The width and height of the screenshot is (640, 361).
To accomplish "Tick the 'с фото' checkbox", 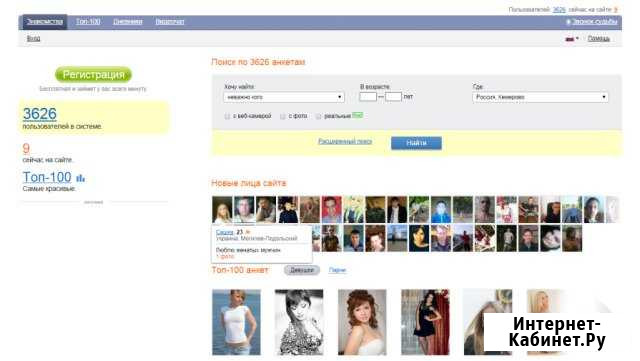I will [282, 116].
